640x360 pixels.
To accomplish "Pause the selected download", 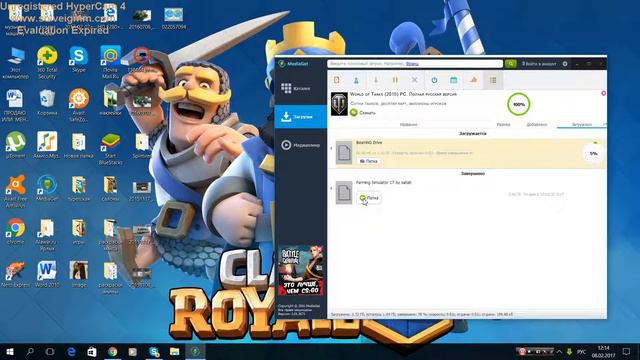I will tap(395, 80).
